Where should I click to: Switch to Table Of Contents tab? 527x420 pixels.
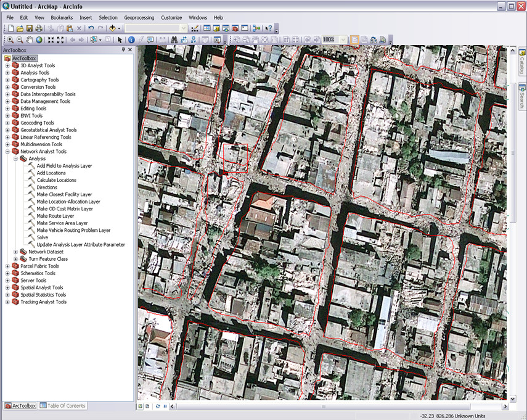point(63,406)
